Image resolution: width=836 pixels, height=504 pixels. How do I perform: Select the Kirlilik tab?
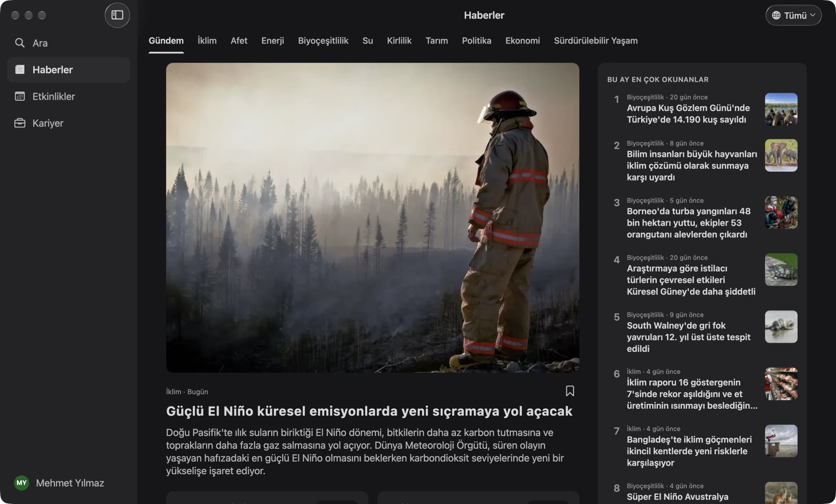399,41
